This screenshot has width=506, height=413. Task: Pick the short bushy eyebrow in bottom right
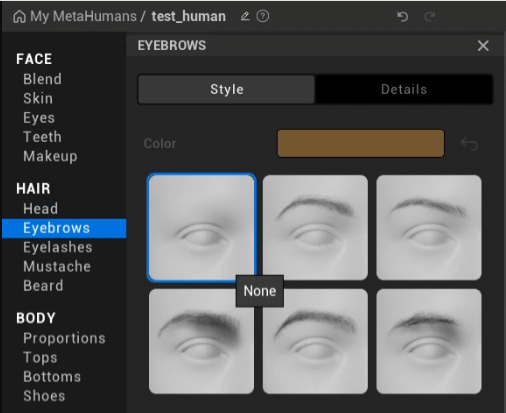pyautogui.click(x=429, y=341)
